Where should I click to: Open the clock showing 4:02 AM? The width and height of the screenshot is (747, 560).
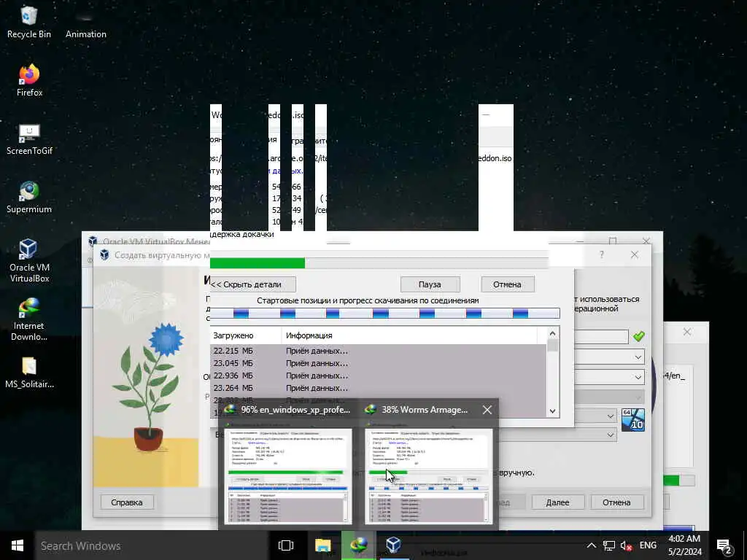click(x=684, y=545)
